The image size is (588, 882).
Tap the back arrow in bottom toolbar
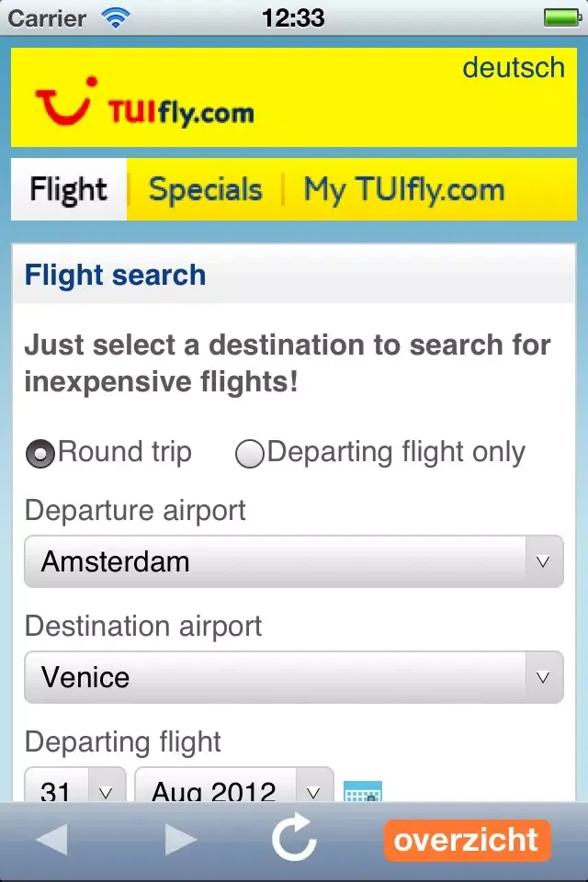51,840
